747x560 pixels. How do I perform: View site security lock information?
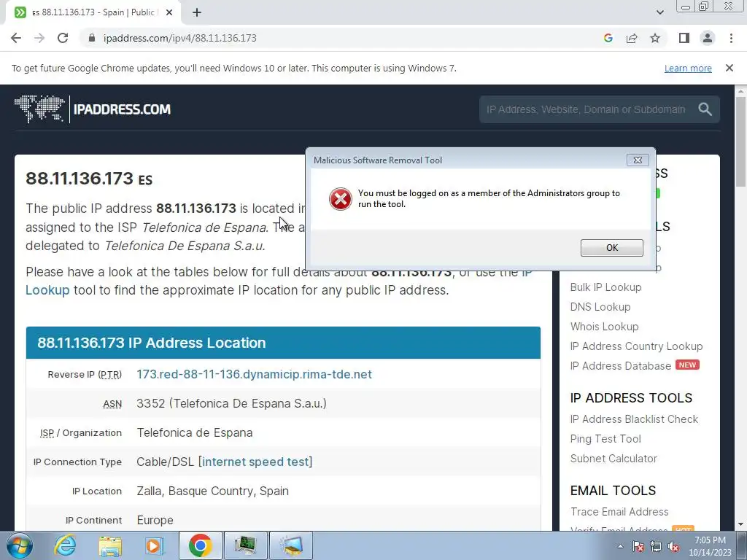coord(92,38)
